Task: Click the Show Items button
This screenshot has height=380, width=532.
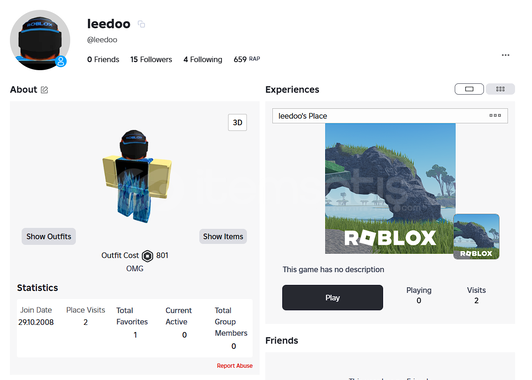Action: [223, 236]
